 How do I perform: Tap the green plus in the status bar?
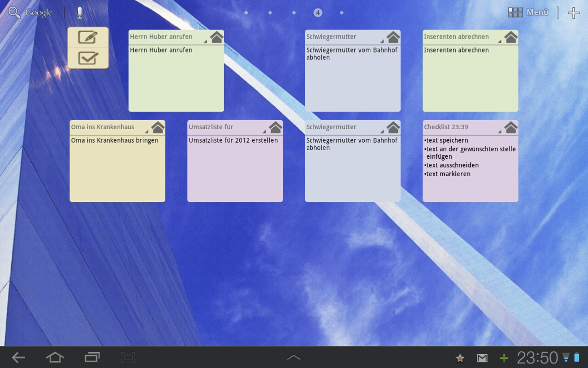pyautogui.click(x=503, y=357)
